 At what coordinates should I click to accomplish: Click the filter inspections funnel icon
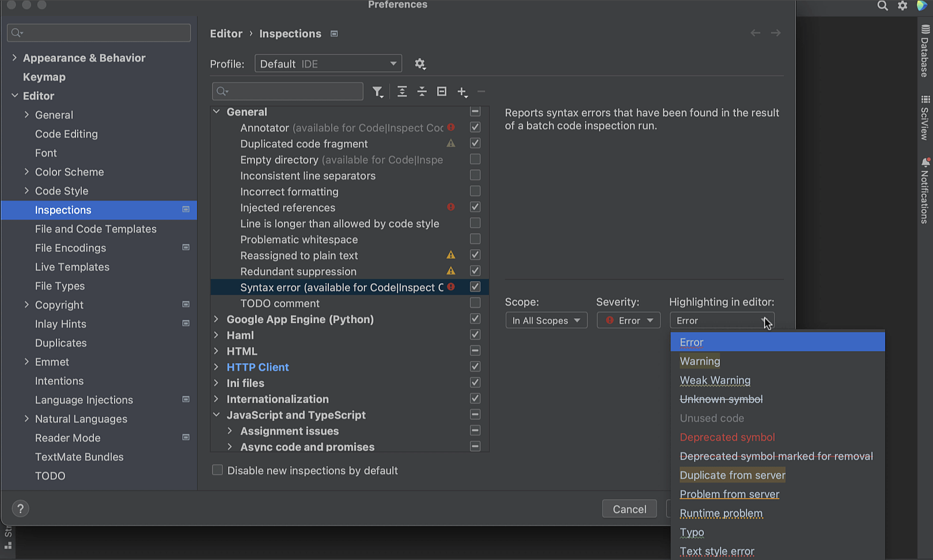(x=377, y=92)
